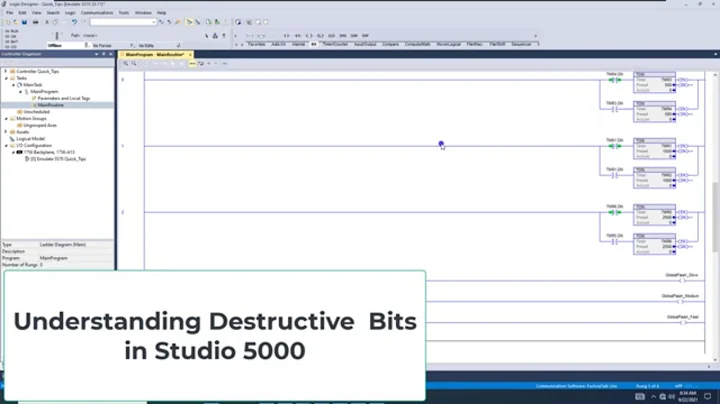Screen dimensions: 720x404
Task: Click the Undo arrow in the toolbar
Action: coord(74,22)
